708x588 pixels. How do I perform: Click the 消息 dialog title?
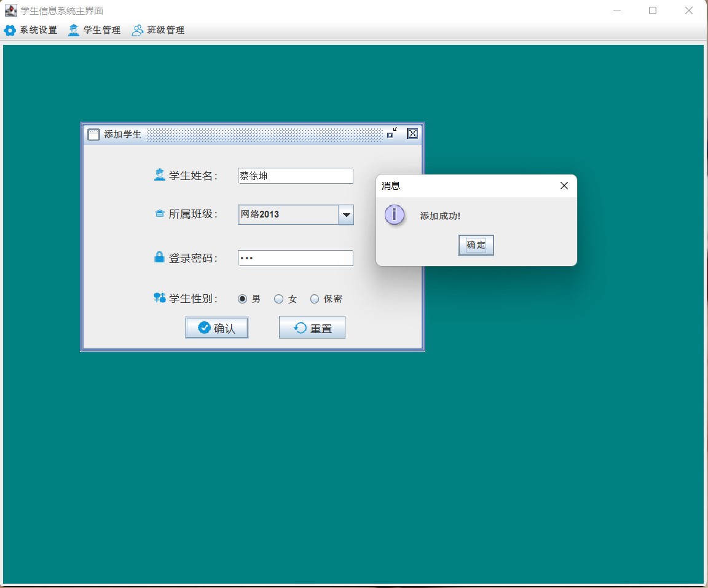coord(391,186)
